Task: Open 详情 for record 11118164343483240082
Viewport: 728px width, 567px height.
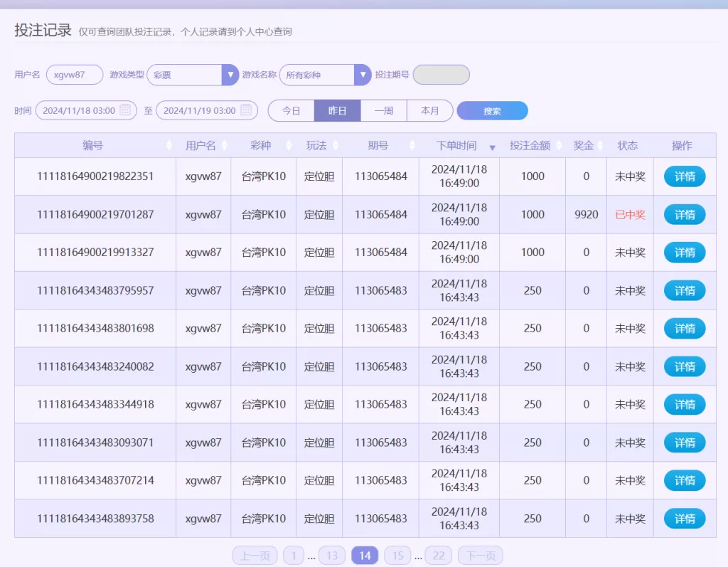Action: click(x=685, y=366)
